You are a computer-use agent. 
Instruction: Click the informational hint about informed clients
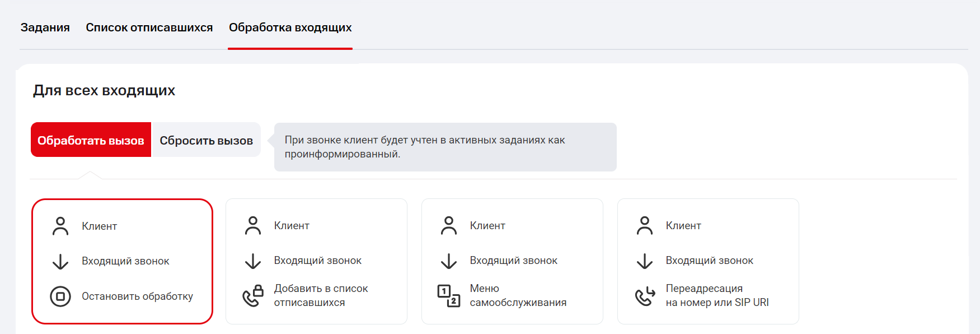pos(445,147)
